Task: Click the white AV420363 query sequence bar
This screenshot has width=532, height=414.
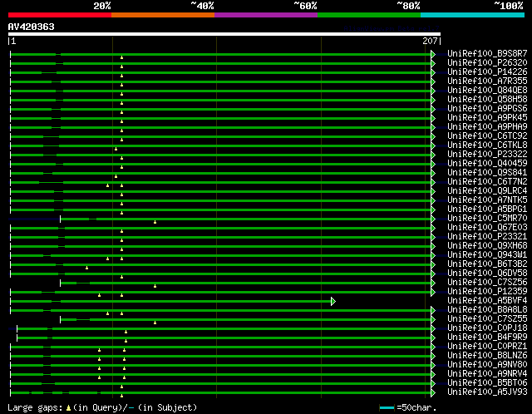Action: pos(224,34)
